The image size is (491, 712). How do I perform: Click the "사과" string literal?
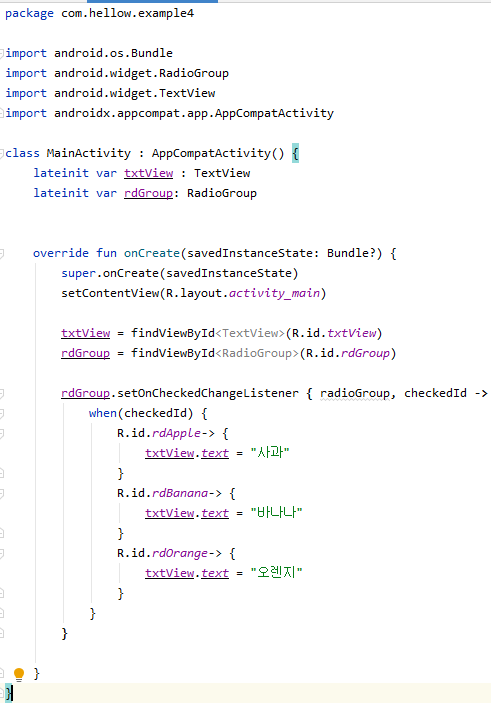tap(270, 453)
